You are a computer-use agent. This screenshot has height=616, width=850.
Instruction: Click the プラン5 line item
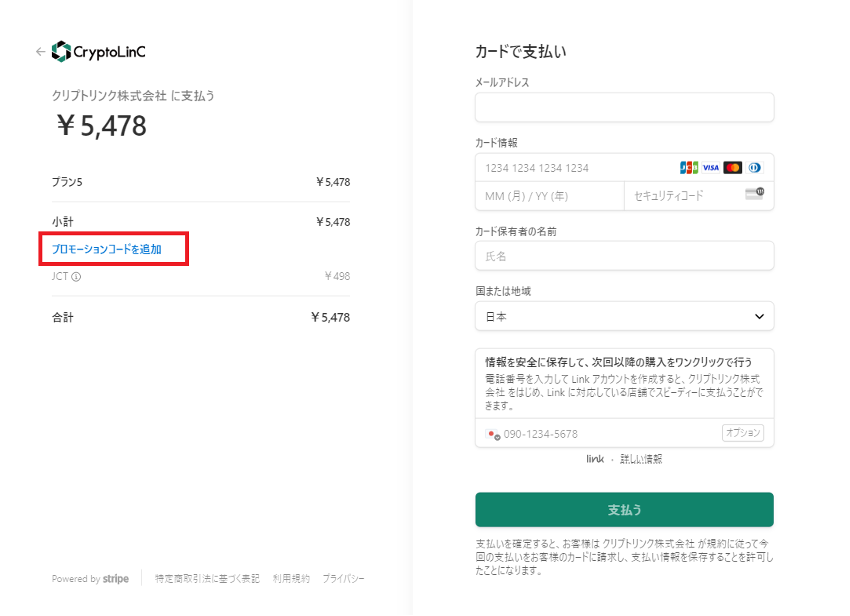click(x=201, y=182)
